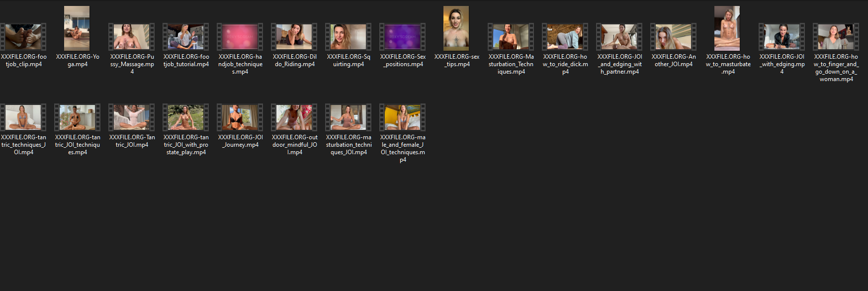Viewport: 868px width, 291px height.
Task: Select the Sex_positions.mp4 purple thumbnail
Action: point(402,37)
